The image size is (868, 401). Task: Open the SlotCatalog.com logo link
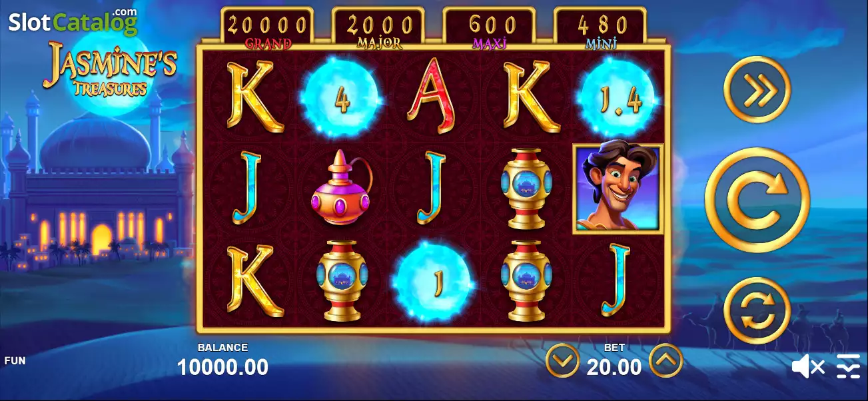click(x=73, y=21)
